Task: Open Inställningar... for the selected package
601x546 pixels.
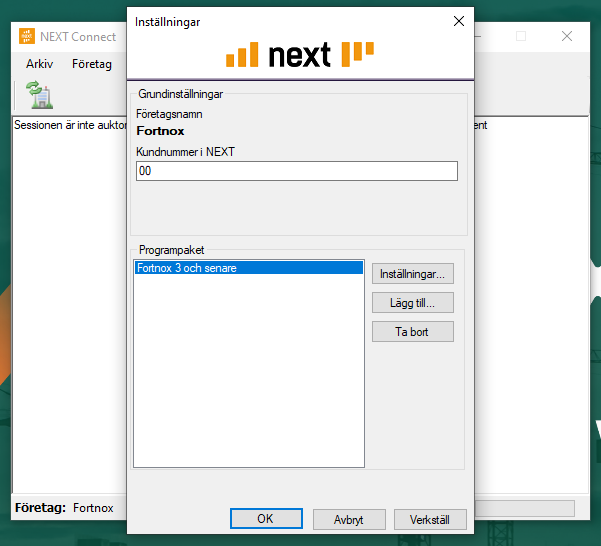Action: click(x=412, y=274)
